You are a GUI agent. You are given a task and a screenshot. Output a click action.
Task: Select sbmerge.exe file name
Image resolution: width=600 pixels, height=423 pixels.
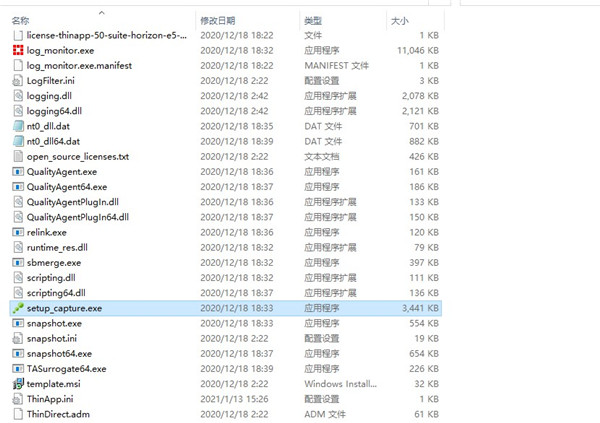[54, 263]
